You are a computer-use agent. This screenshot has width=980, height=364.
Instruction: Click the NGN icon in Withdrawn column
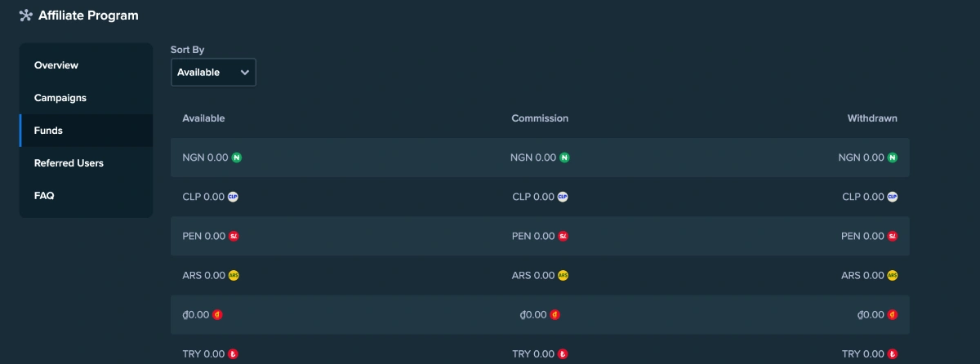tap(893, 158)
